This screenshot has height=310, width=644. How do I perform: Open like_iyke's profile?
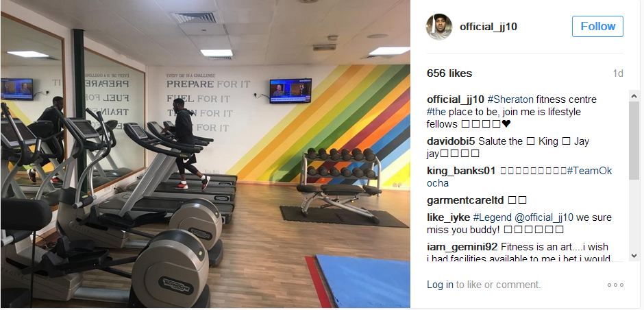449,217
